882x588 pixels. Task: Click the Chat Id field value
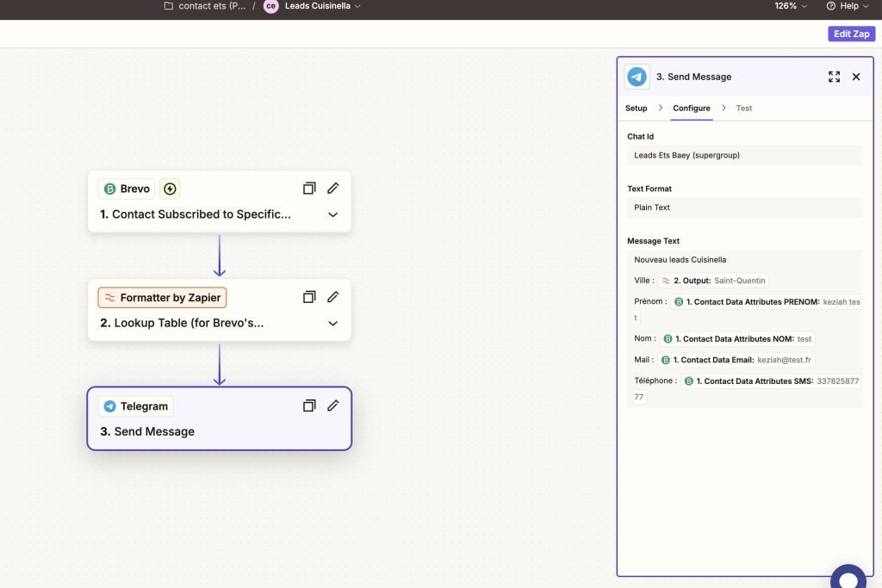744,156
